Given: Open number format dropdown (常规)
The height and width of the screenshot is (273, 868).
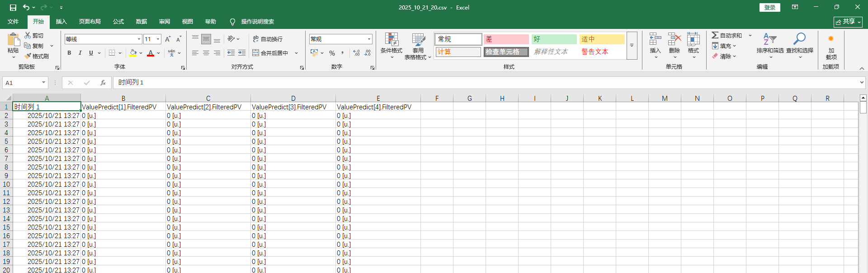Looking at the screenshot, I should (x=369, y=39).
